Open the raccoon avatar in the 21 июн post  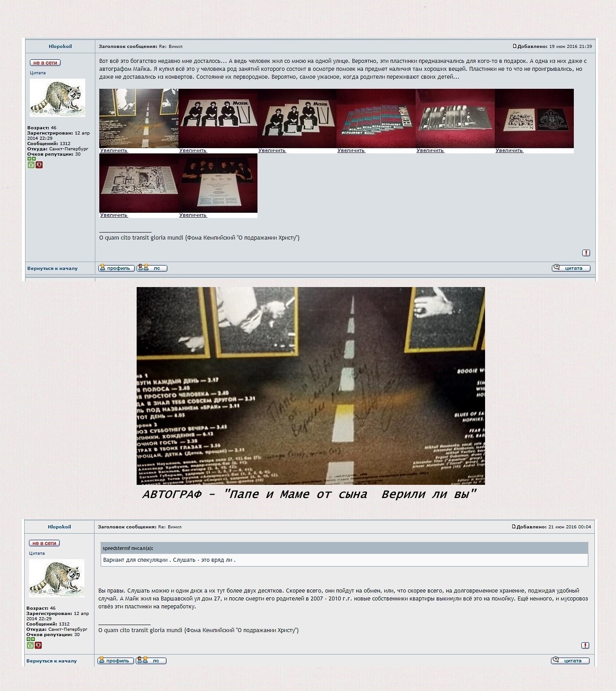(x=57, y=578)
